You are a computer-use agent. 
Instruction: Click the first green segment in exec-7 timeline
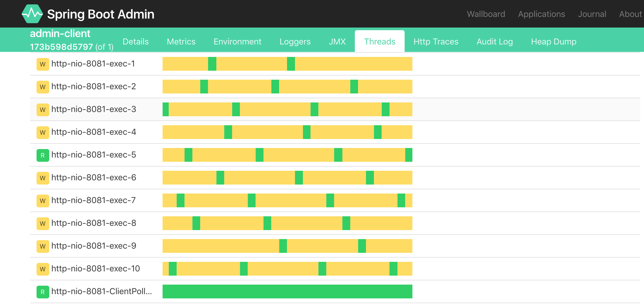coord(181,200)
